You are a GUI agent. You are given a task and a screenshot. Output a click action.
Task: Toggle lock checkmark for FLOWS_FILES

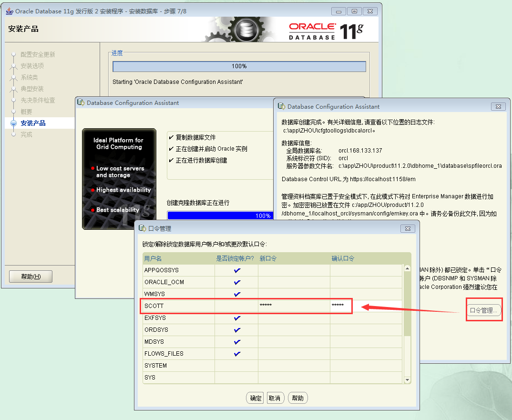pos(237,354)
